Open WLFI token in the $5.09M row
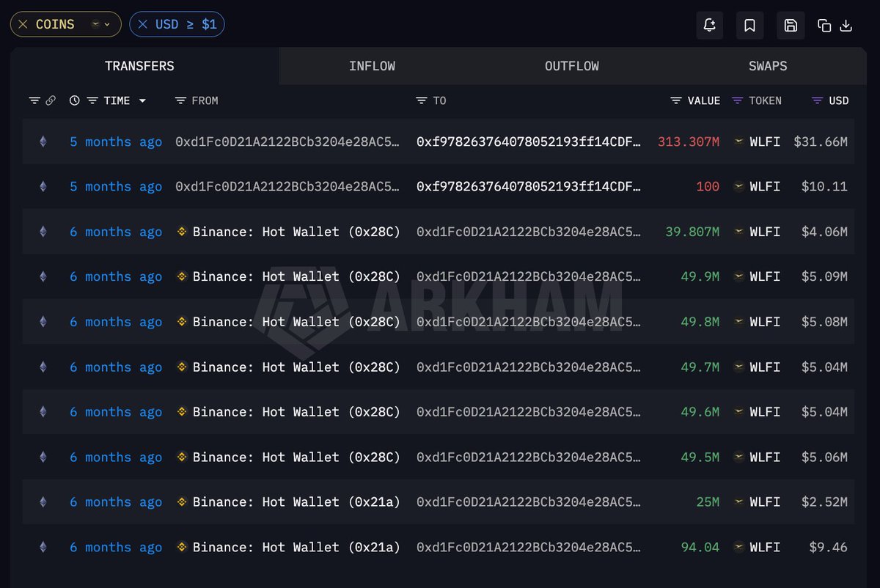The width and height of the screenshot is (880, 588). click(x=765, y=276)
